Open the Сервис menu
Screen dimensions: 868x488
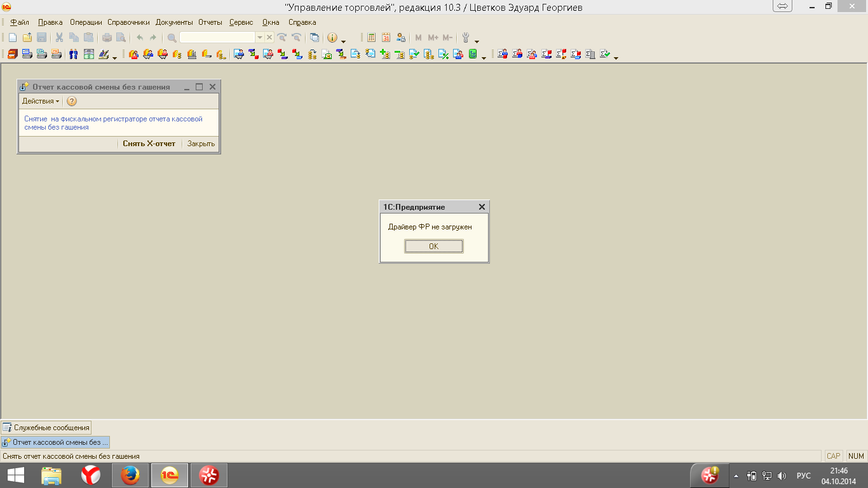click(241, 22)
